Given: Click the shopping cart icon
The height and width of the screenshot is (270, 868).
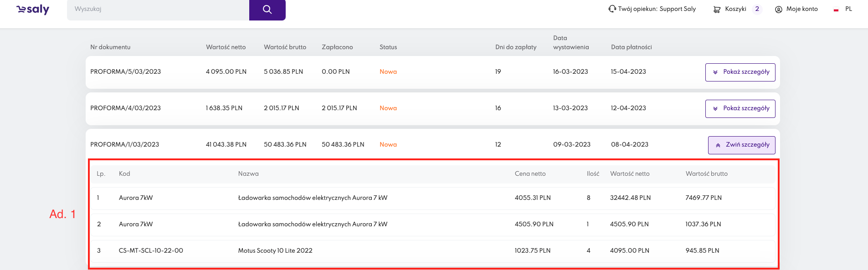Looking at the screenshot, I should (717, 9).
